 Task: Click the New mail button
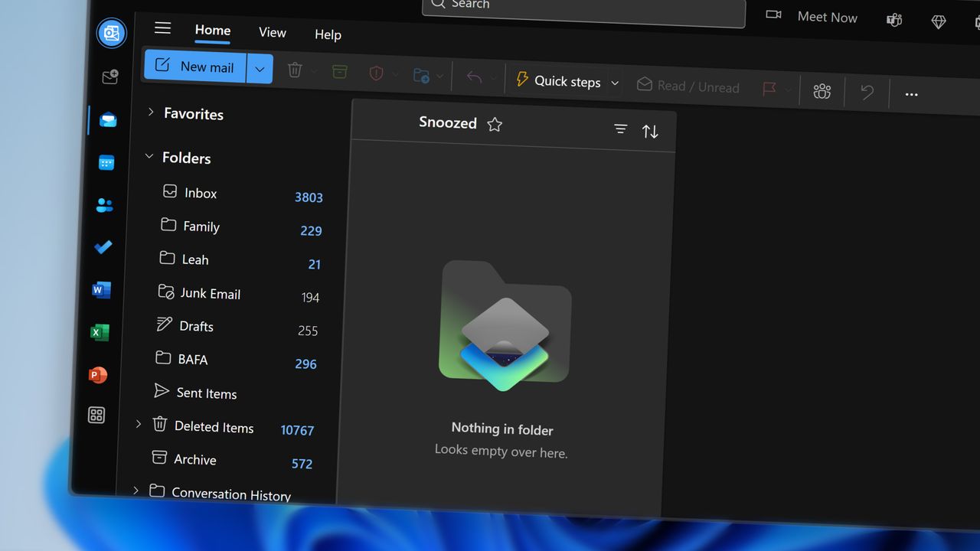pyautogui.click(x=195, y=67)
